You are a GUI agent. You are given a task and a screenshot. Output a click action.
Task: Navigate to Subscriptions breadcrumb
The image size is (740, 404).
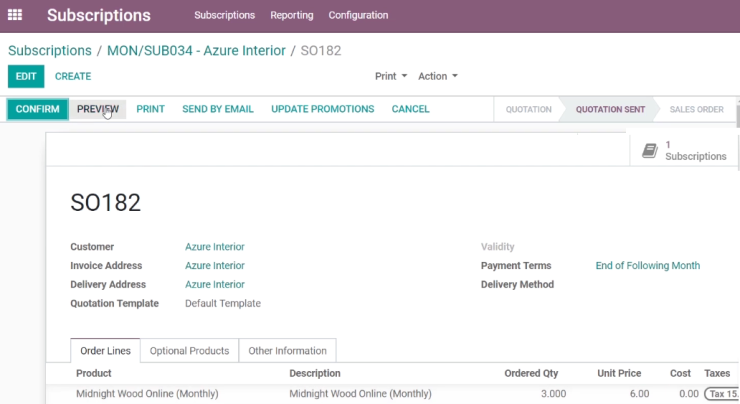click(50, 50)
